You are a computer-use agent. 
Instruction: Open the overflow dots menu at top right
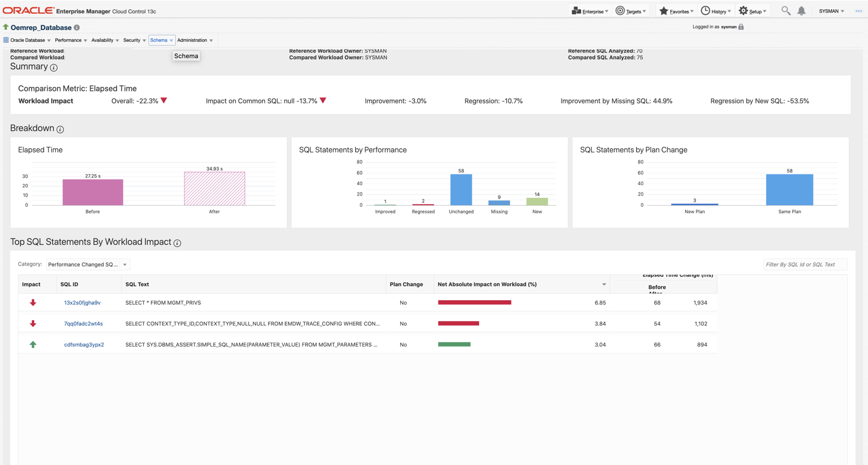859,11
